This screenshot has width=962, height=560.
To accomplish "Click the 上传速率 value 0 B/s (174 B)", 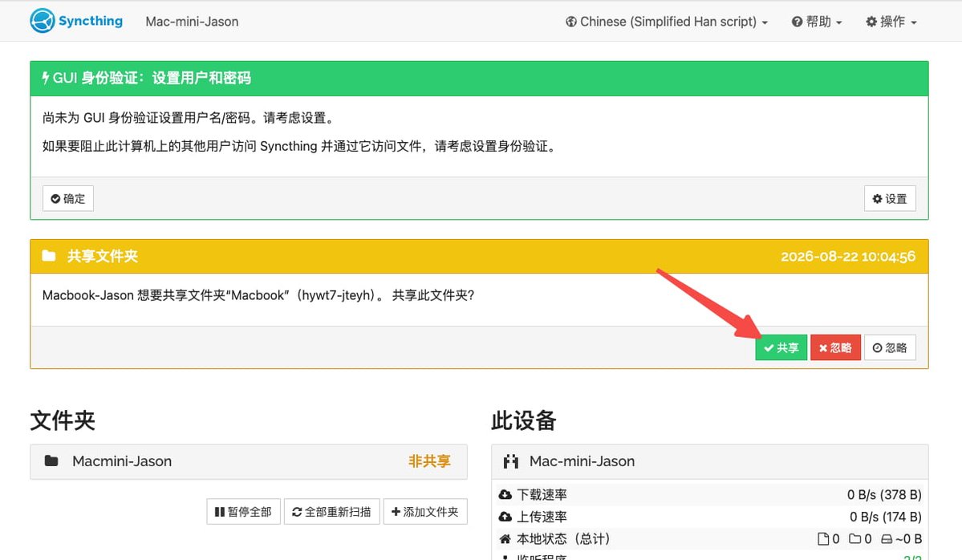I will (x=885, y=517).
